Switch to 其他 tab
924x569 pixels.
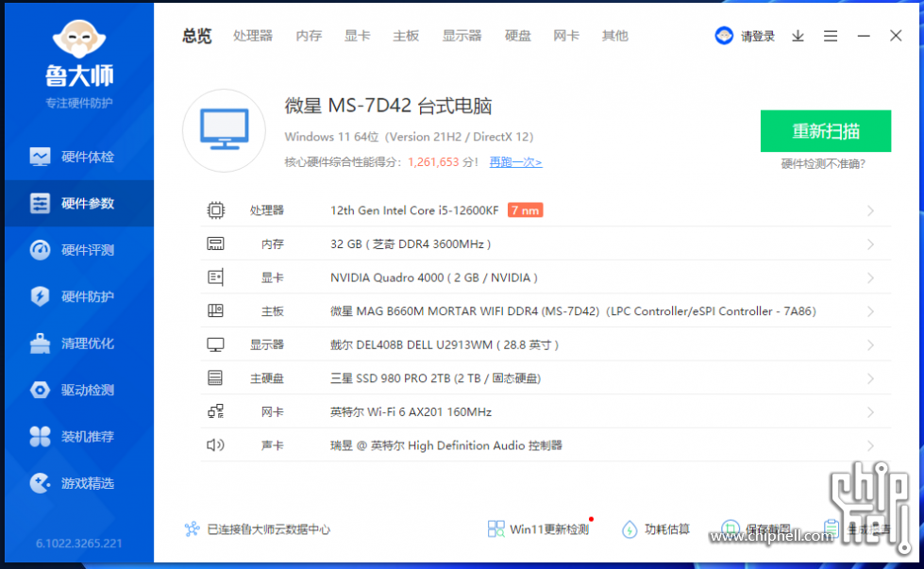coord(614,36)
